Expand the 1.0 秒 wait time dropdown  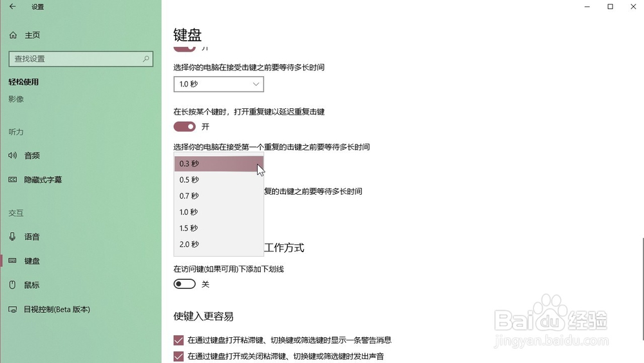[219, 84]
